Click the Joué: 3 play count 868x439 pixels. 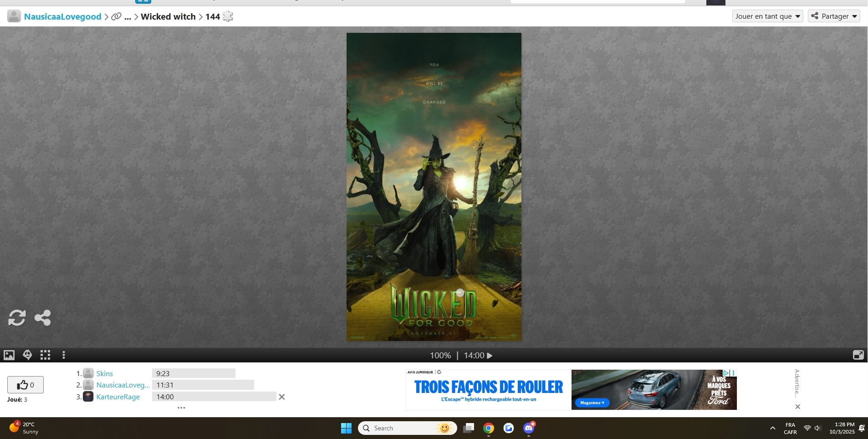tap(17, 400)
